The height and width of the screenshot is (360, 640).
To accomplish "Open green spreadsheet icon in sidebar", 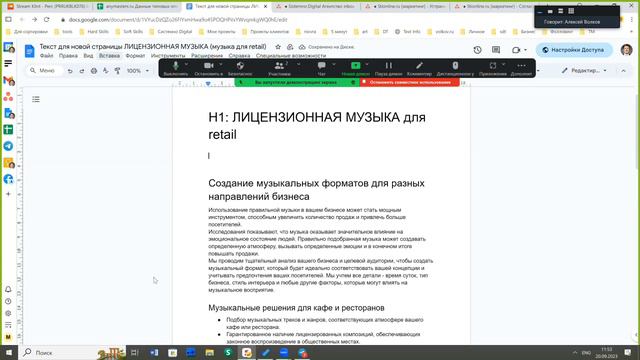I will 8,129.
